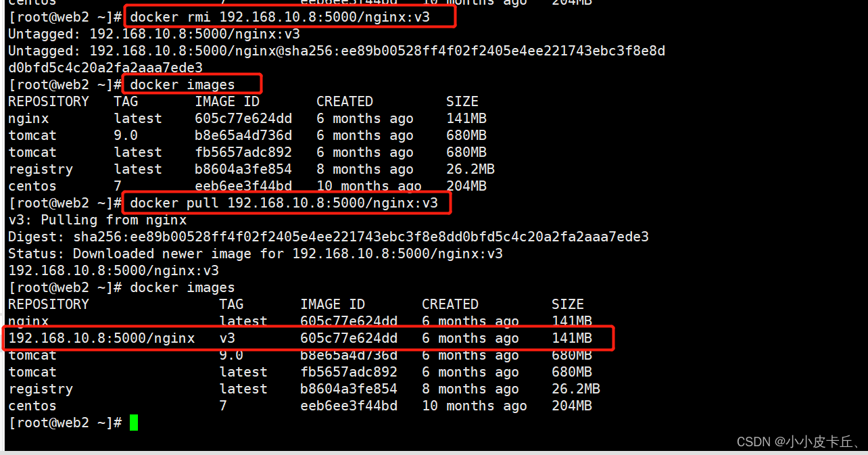Select the 192.168.10.8:5000/nginx repository cell in v3 row
Viewport: 868px width, 455px height.
coord(101,338)
